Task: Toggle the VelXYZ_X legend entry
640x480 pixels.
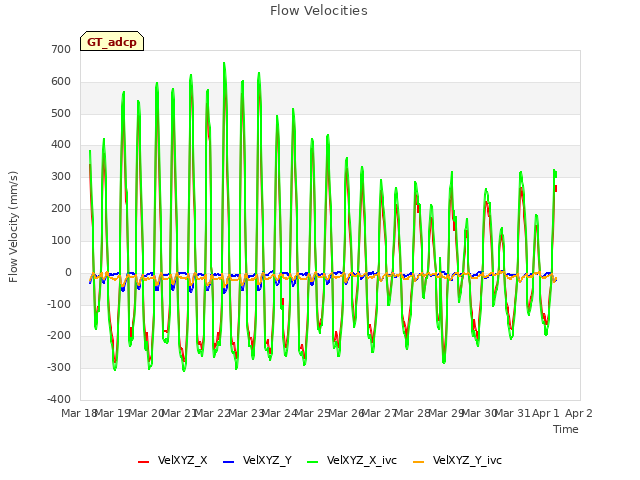Action: point(173,460)
